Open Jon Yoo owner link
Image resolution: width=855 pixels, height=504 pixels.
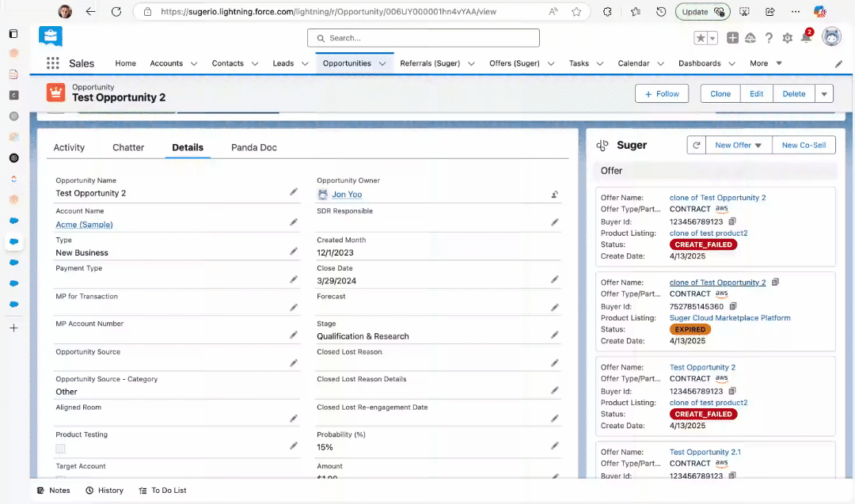click(347, 195)
